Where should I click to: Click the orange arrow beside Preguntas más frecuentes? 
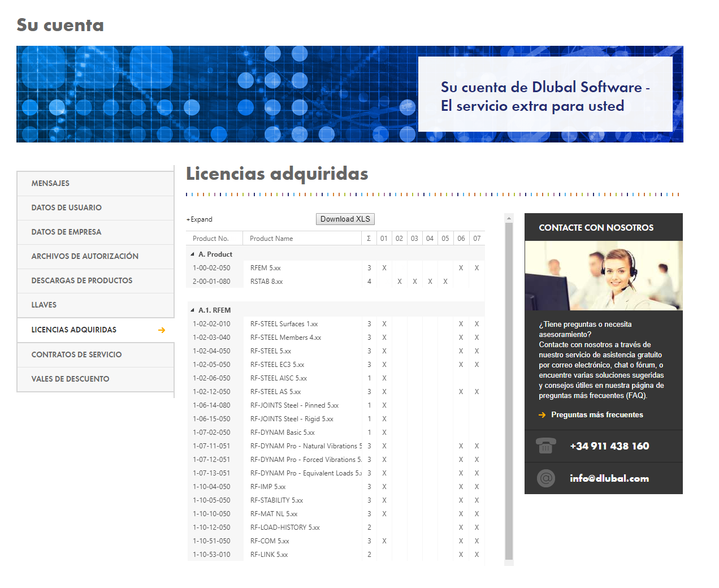(x=541, y=414)
